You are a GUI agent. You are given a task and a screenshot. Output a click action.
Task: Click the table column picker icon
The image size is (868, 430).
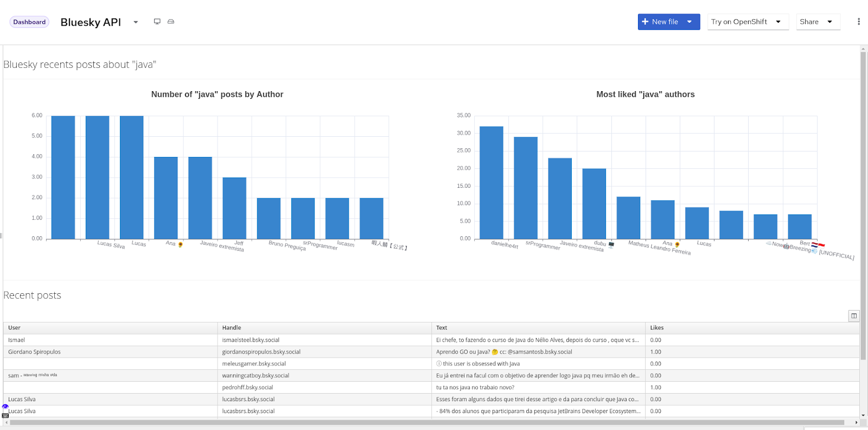click(854, 316)
